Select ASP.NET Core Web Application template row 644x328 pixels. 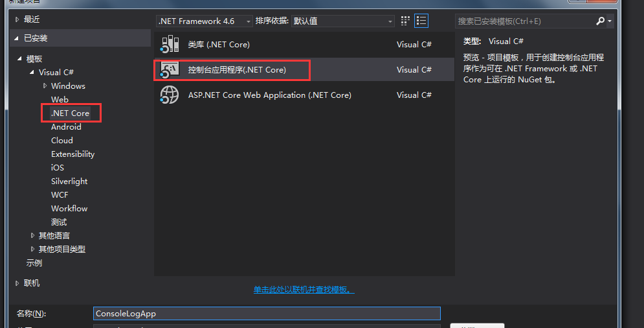coord(304,95)
